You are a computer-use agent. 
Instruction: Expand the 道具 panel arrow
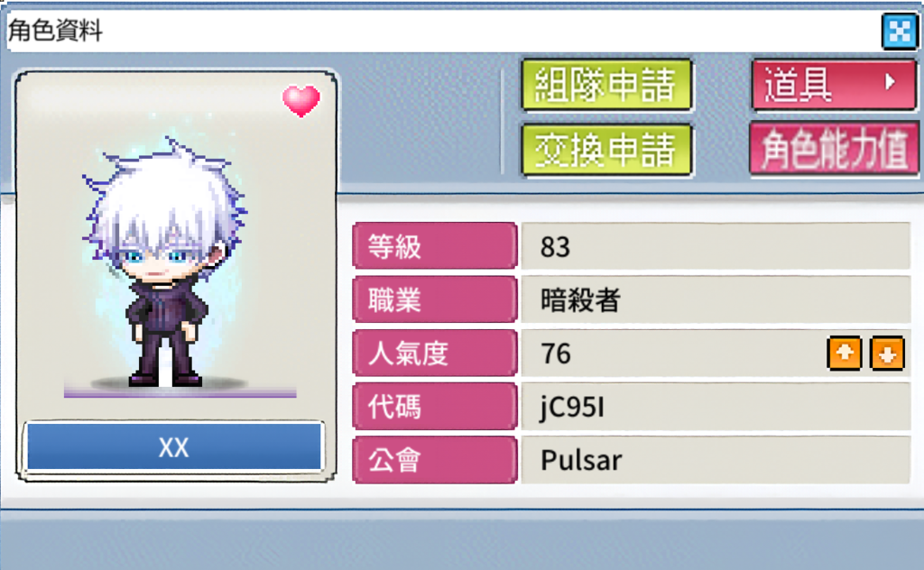tap(890, 82)
